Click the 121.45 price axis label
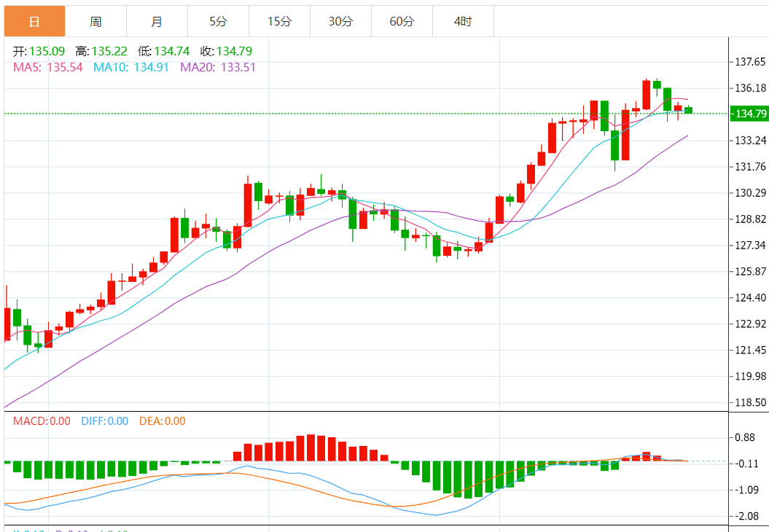769x532 pixels. click(x=750, y=350)
